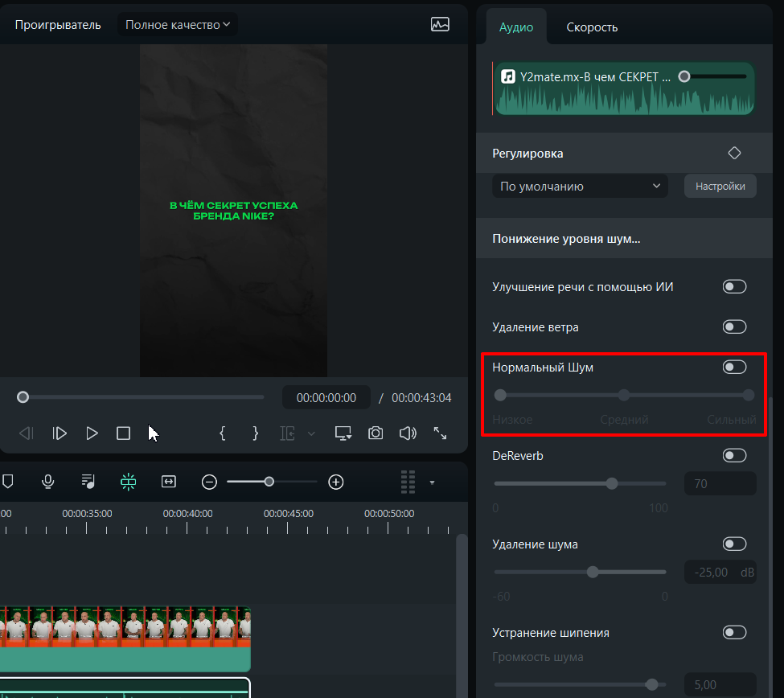Enable the Удаление ветра toggle
The image size is (784, 698).
click(734, 326)
